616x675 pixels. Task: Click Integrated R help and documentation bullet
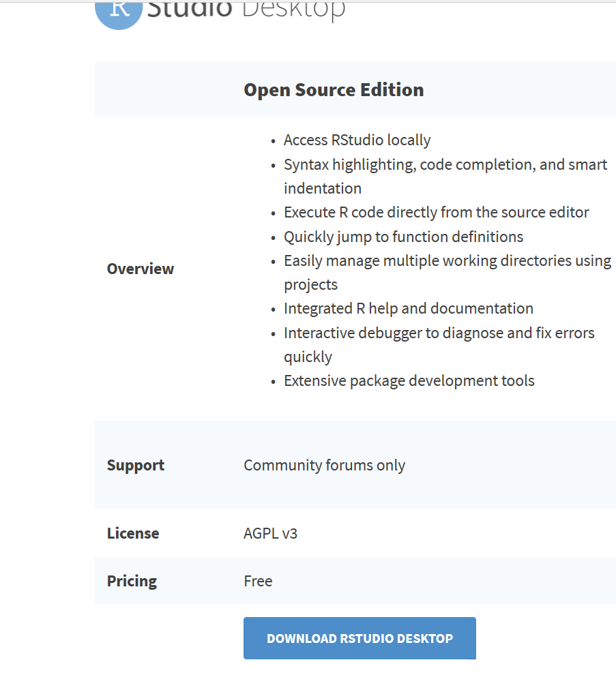408,308
